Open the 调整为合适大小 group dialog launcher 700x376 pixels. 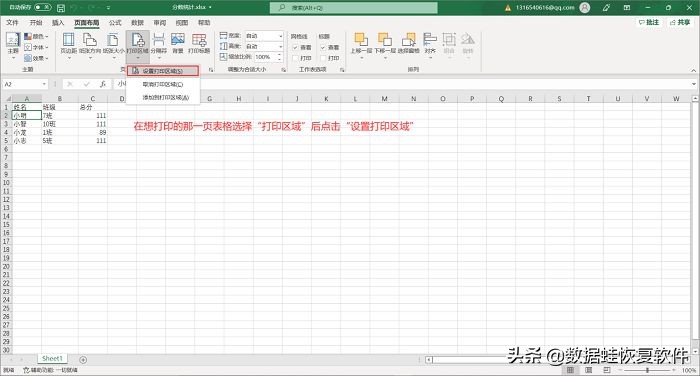[x=283, y=70]
